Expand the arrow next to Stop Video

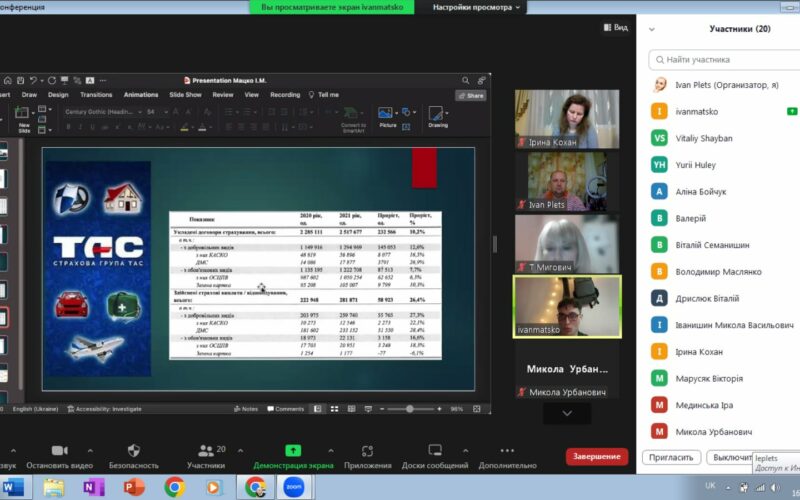tap(90, 451)
